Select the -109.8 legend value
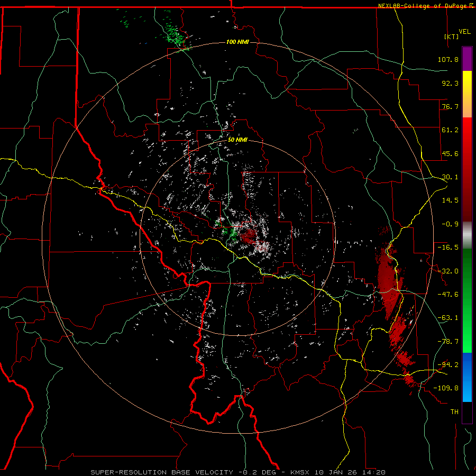476x476 pixels. coord(446,388)
